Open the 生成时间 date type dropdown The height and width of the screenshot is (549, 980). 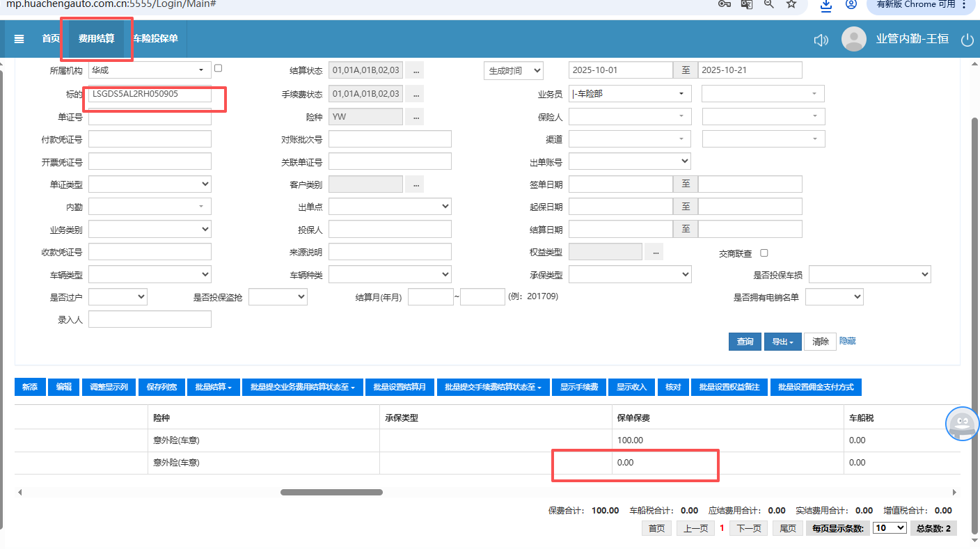pos(513,70)
